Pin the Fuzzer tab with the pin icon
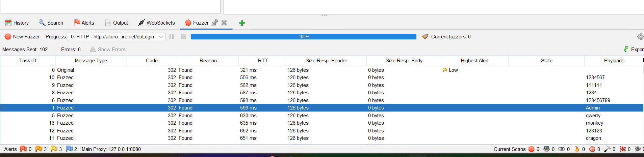The width and height of the screenshot is (644, 157). coord(215,23)
